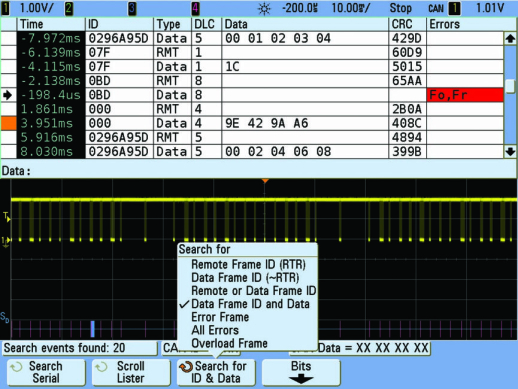Open the Bits softkey dropdown arrow
Viewport: 518px width, 389px height.
[x=301, y=379]
